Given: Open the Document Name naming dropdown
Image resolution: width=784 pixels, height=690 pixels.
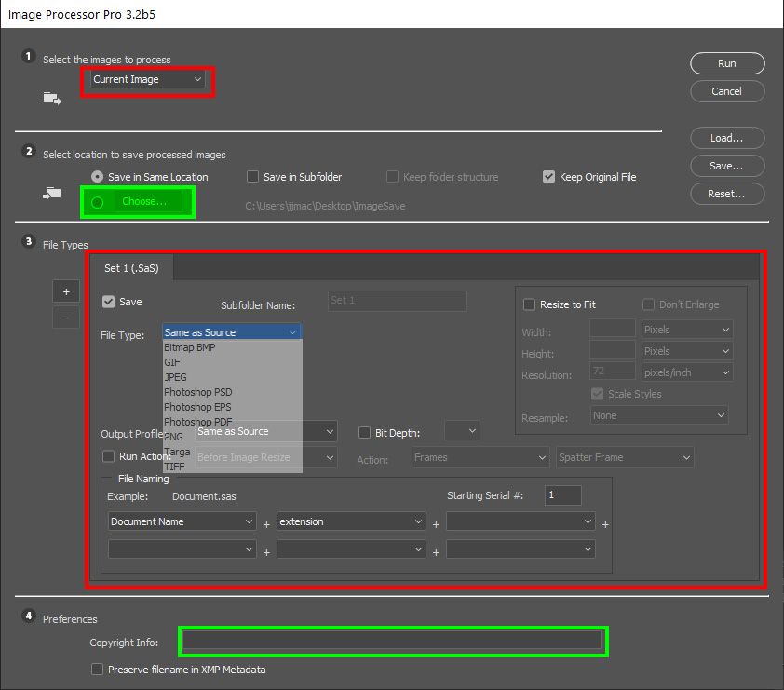Looking at the screenshot, I should (182, 521).
